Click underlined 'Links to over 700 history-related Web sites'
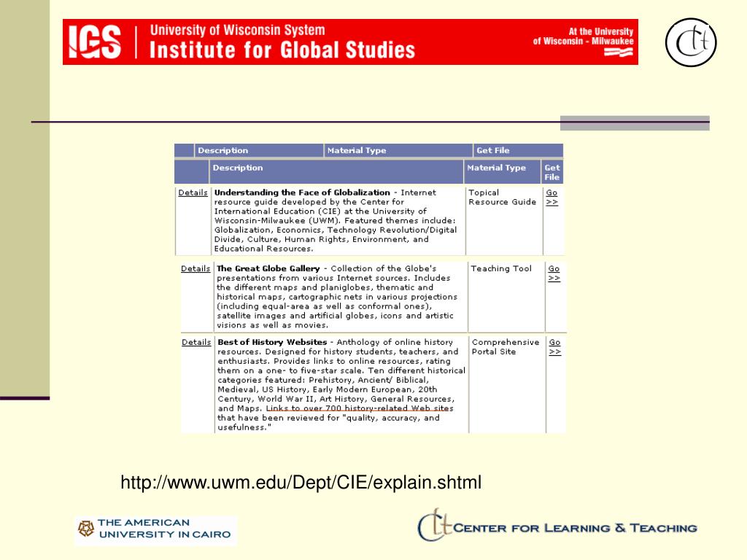 [x=360, y=408]
